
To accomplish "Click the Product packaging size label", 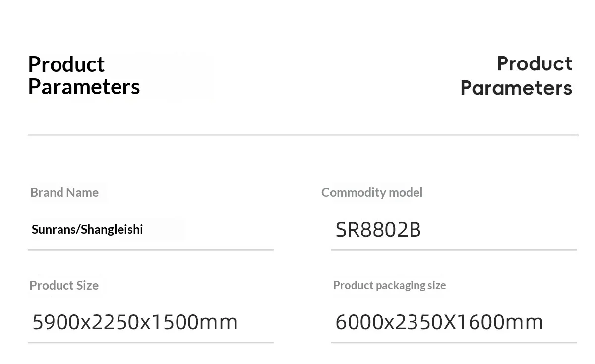I will tap(390, 285).
